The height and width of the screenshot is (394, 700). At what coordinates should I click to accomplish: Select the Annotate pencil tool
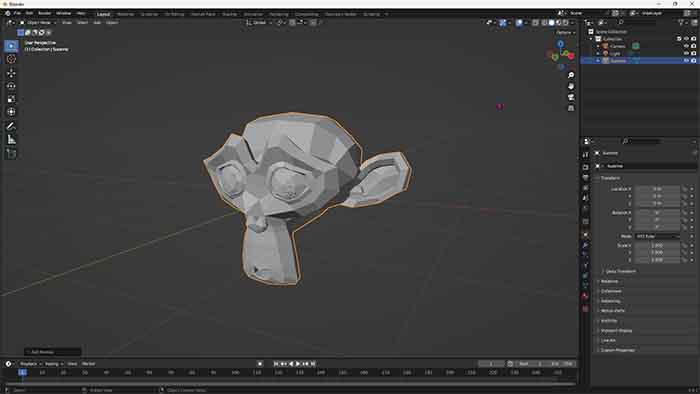pyautogui.click(x=11, y=126)
